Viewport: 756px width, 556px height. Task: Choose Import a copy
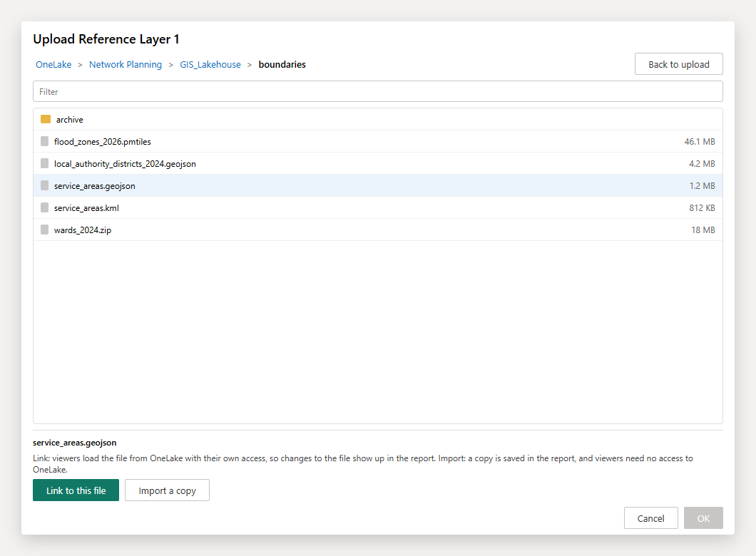(x=167, y=490)
